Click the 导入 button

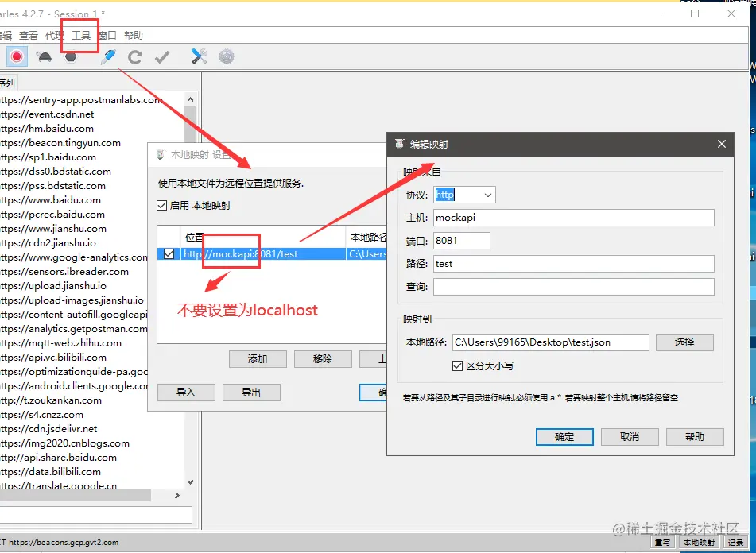(186, 393)
